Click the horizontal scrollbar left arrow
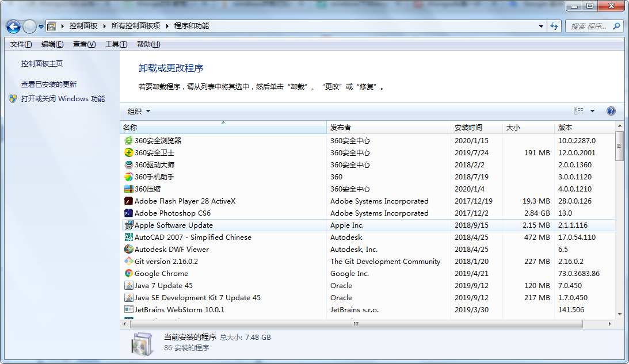The width and height of the screenshot is (629, 364). [x=124, y=324]
